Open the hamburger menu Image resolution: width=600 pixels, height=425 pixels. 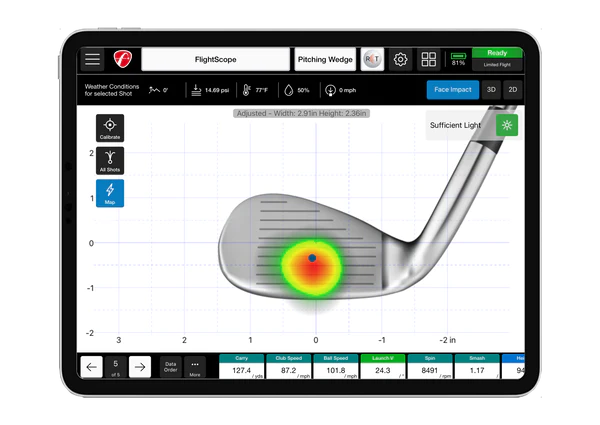tap(92, 59)
